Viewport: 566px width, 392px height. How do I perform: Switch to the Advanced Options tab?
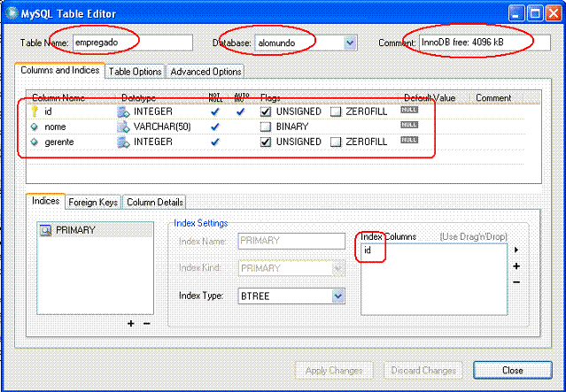(205, 72)
